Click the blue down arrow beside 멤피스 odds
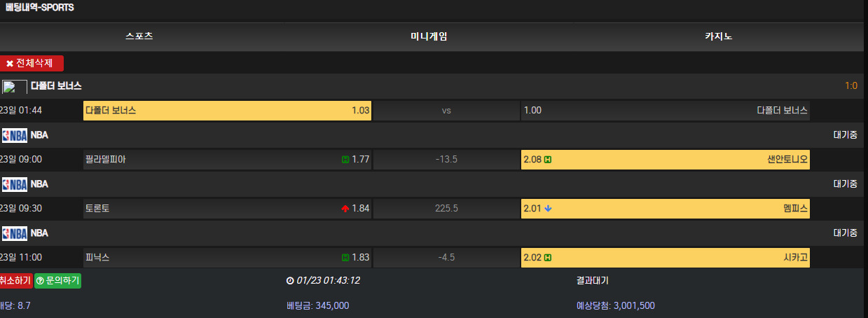868x318 pixels. coord(548,209)
